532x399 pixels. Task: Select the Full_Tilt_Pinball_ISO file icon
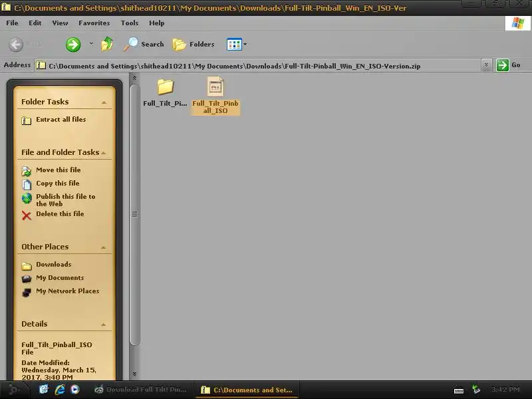click(215, 86)
